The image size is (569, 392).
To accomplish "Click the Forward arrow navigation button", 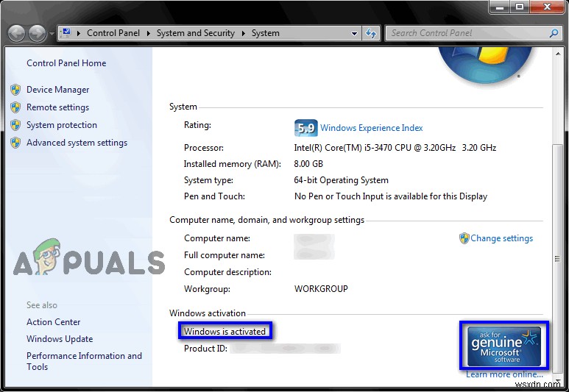I will tap(37, 34).
